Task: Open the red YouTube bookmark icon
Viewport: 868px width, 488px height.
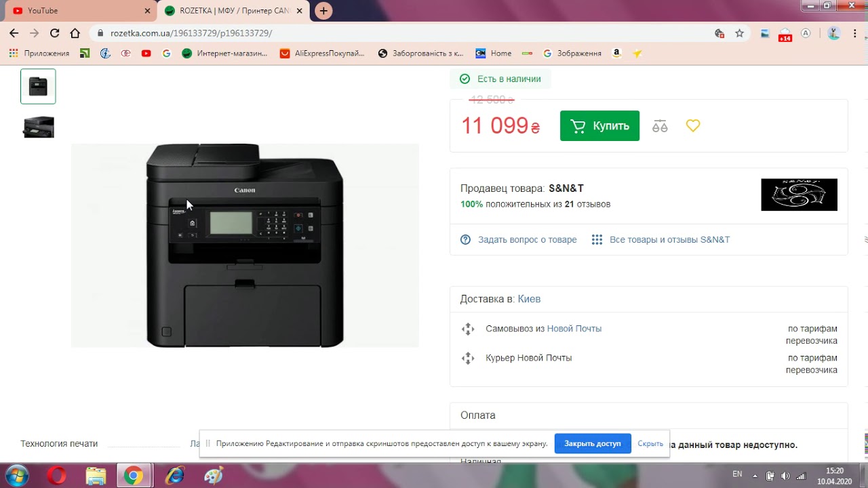Action: 146,53
